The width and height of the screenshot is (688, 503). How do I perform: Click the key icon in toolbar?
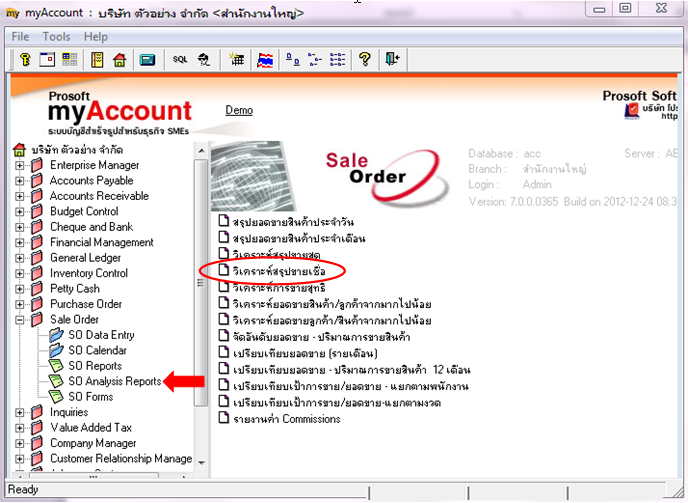pos(25,59)
